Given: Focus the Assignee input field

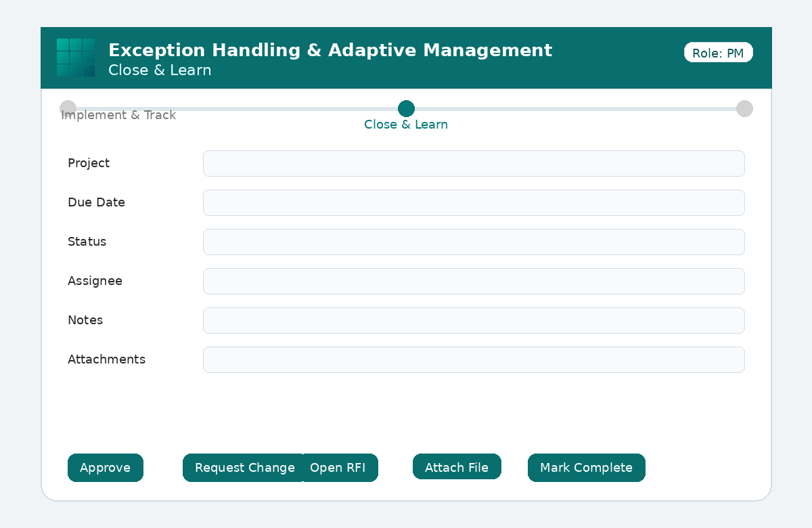Looking at the screenshot, I should coord(474,281).
